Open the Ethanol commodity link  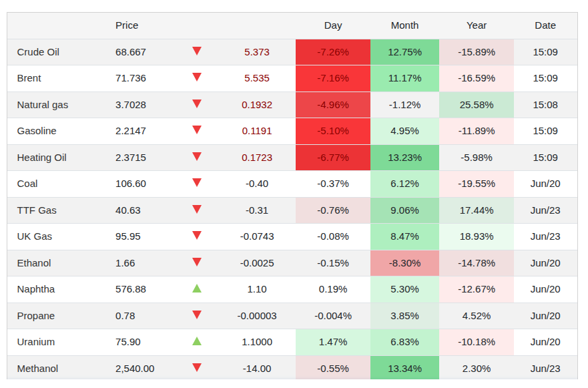coord(34,263)
